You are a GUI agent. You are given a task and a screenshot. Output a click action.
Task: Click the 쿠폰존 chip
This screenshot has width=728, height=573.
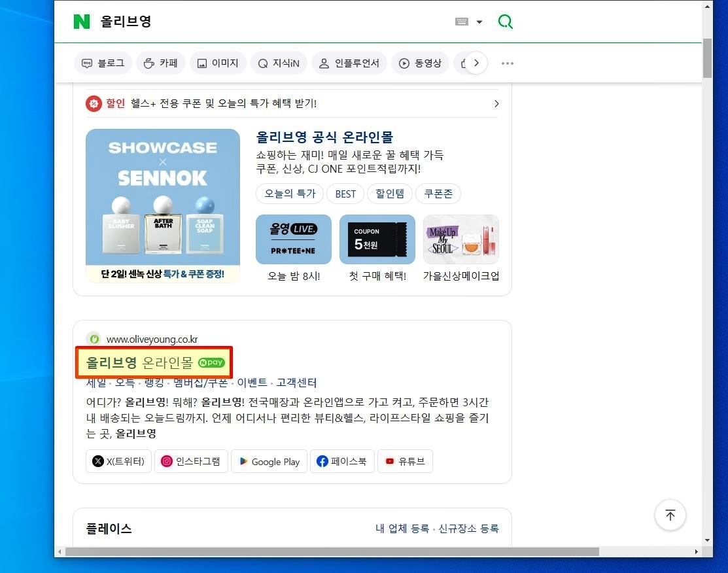(x=438, y=194)
